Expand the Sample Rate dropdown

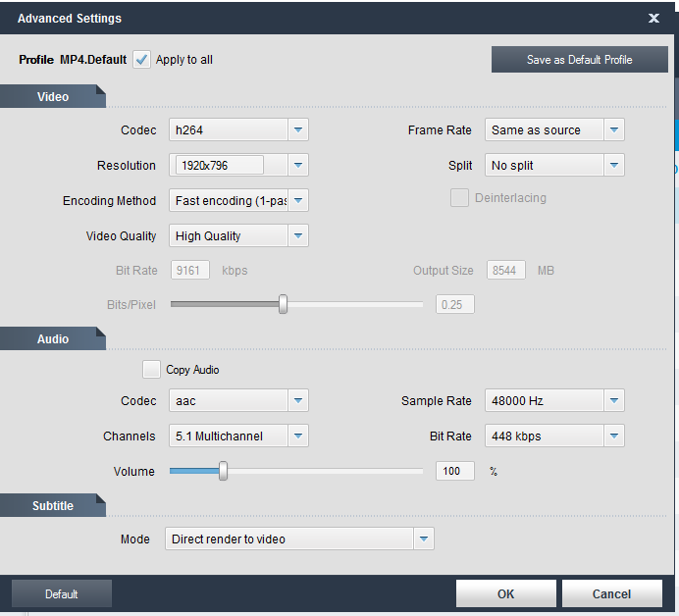[x=614, y=401]
